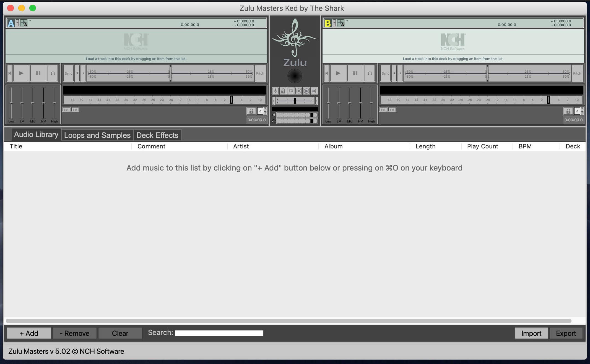Jump to start of track on Deck B
590x364 pixels.
(326, 73)
